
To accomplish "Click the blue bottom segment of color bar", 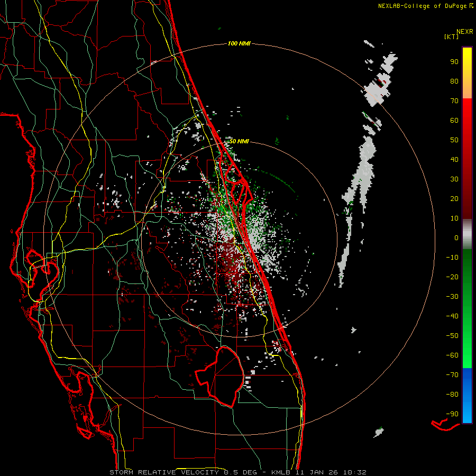I will pyautogui.click(x=467, y=396).
